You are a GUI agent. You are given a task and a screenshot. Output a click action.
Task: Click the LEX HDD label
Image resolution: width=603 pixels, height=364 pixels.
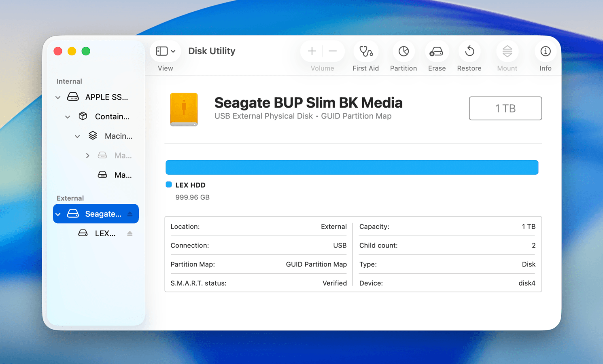pyautogui.click(x=190, y=185)
